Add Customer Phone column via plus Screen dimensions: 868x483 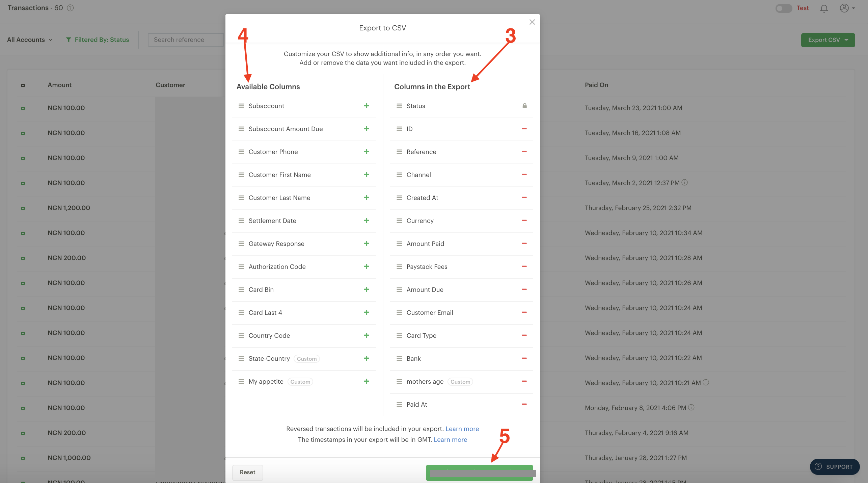tap(367, 152)
